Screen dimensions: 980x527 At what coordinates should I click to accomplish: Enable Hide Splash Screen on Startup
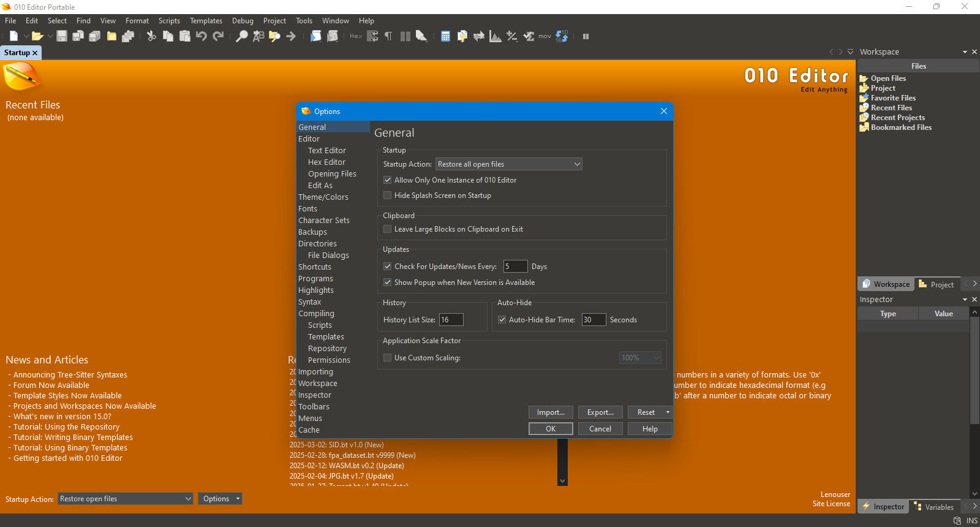pos(387,195)
